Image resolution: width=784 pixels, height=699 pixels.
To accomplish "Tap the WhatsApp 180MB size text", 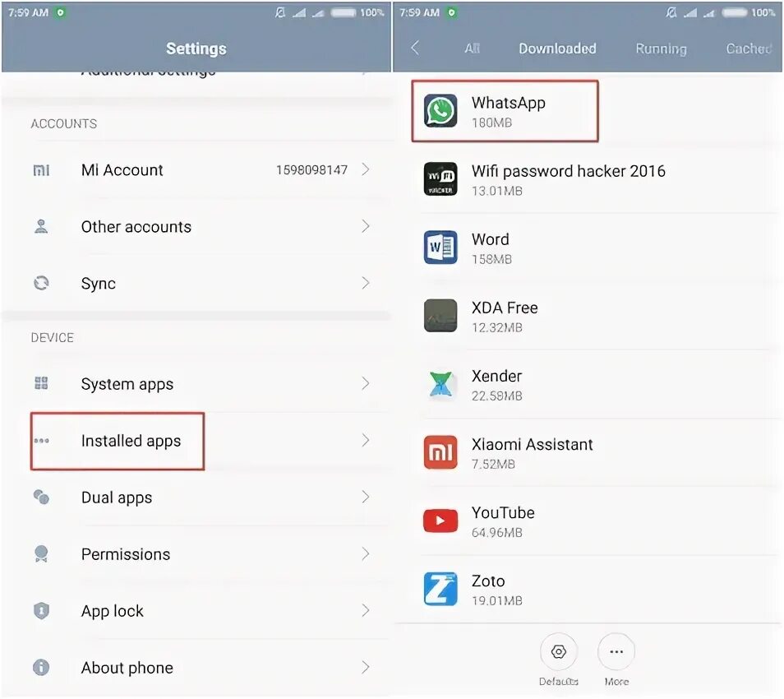I will (491, 123).
